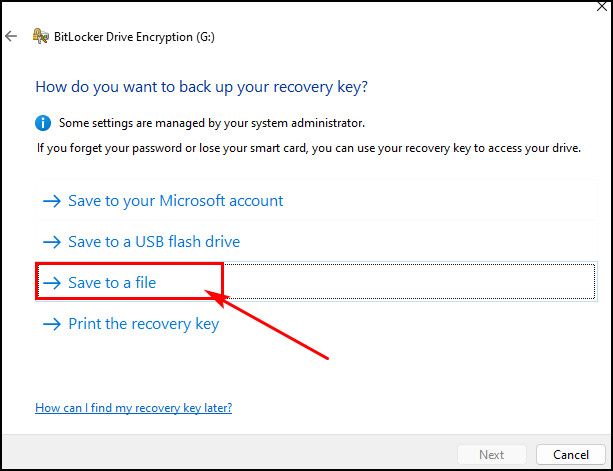Click the forgot password description text
The height and width of the screenshot is (471, 613).
pyautogui.click(x=309, y=148)
